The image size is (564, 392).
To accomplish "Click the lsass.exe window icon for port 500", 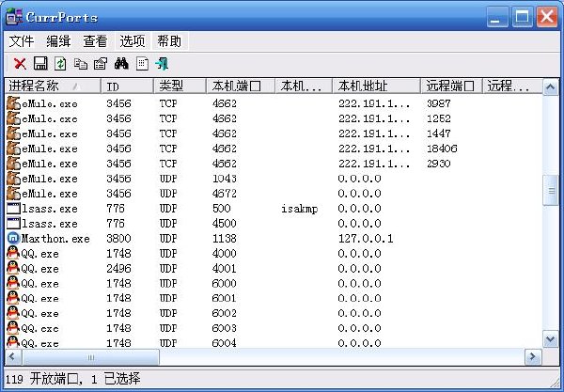I will (x=13, y=209).
